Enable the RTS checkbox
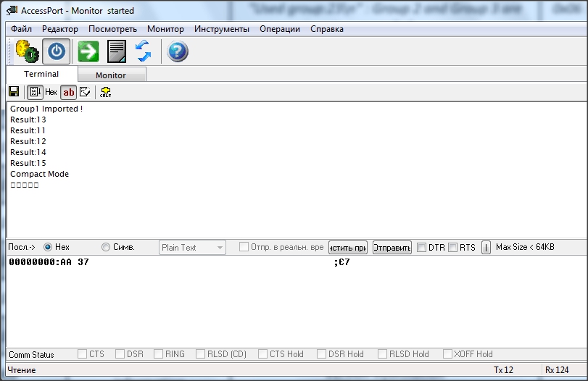This screenshot has height=381, width=588. click(x=452, y=248)
